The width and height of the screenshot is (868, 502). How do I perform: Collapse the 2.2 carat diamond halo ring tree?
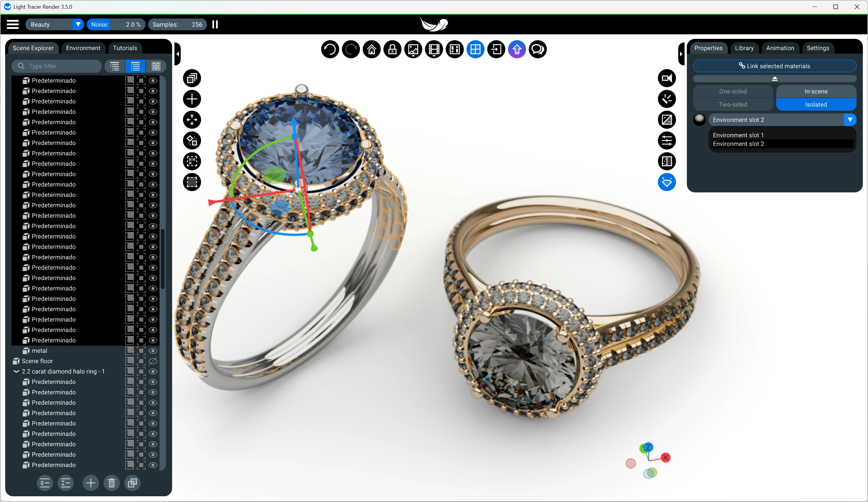[x=16, y=371]
